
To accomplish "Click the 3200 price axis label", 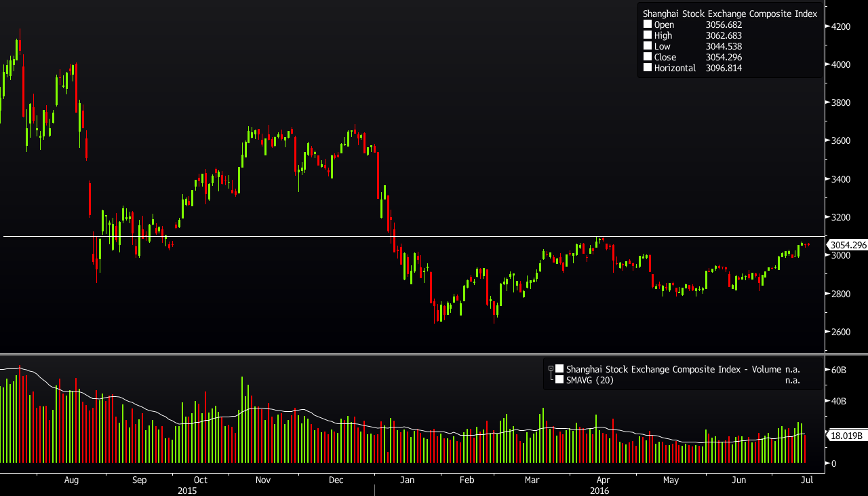I will click(x=840, y=217).
